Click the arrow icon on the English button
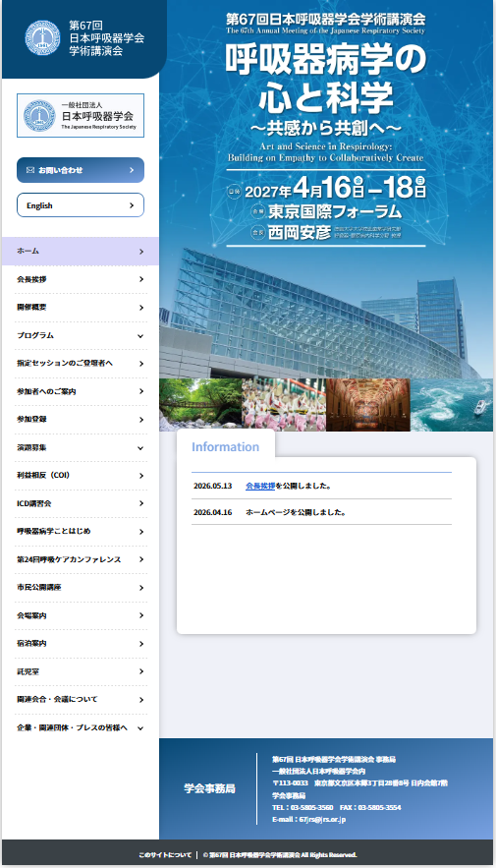 pyautogui.click(x=132, y=205)
